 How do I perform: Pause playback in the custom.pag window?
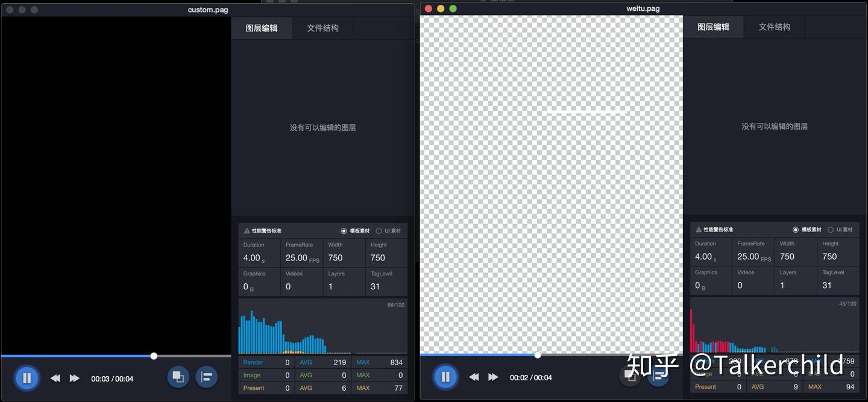click(x=27, y=378)
